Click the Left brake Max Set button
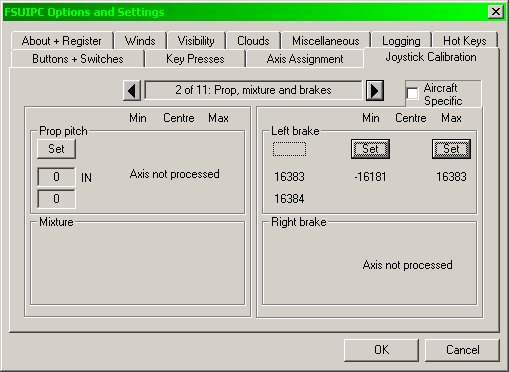 click(x=451, y=149)
